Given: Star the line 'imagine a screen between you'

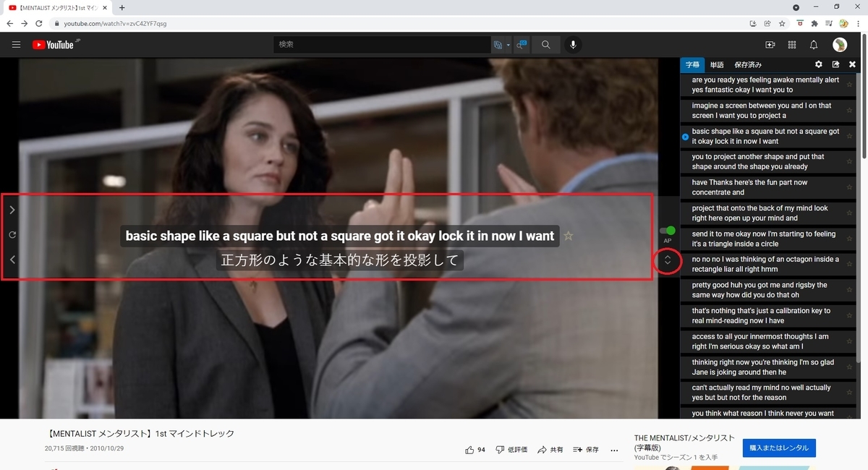Looking at the screenshot, I should pos(850,111).
